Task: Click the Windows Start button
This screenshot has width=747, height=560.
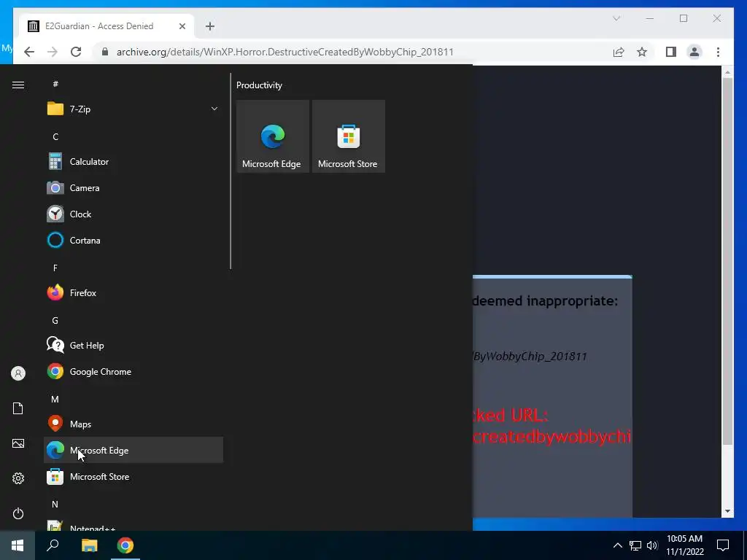Action: [x=18, y=545]
